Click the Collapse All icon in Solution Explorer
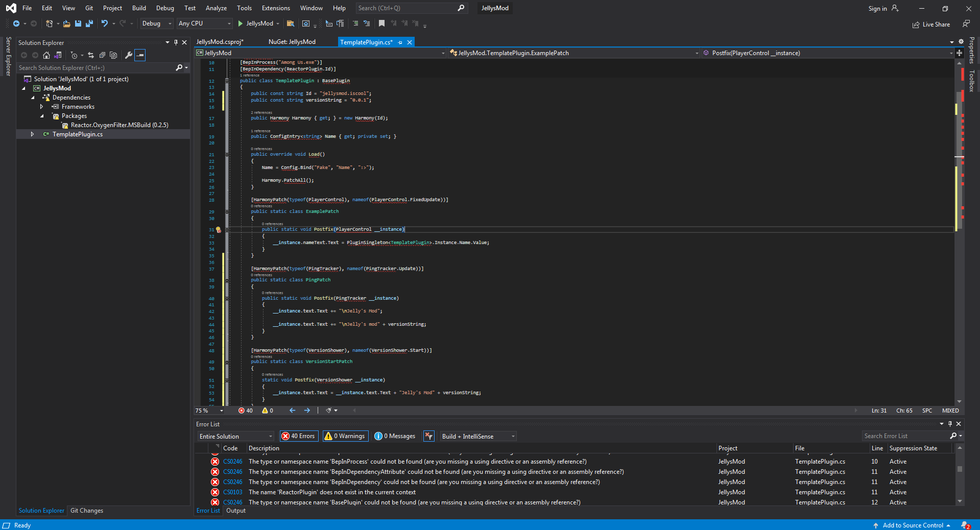980x530 pixels. pyautogui.click(x=102, y=55)
